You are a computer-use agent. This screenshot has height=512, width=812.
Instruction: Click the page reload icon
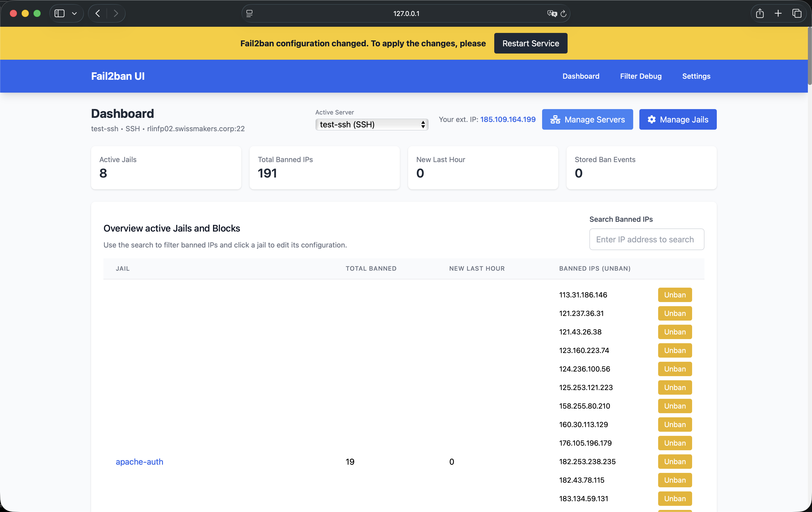563,13
